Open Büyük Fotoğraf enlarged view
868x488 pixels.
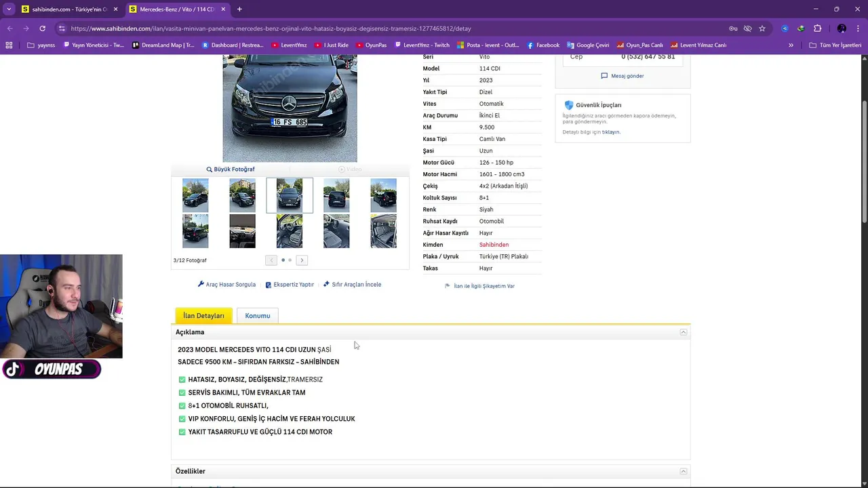click(231, 169)
